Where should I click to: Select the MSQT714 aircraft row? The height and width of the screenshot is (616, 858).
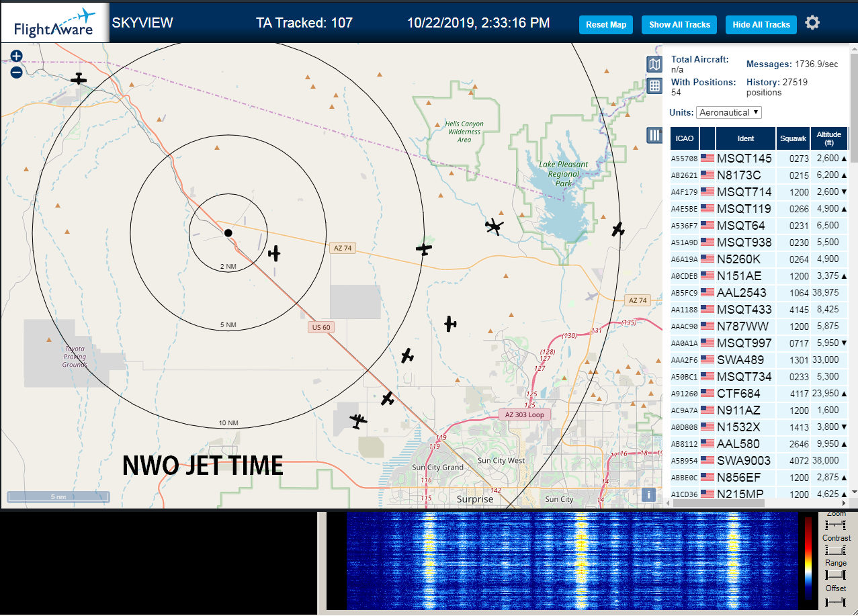[759, 192]
